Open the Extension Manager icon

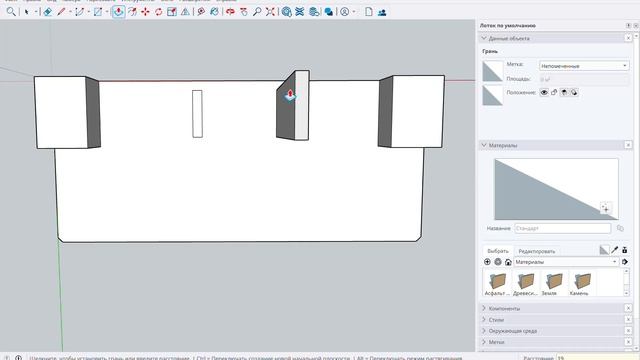tap(328, 12)
